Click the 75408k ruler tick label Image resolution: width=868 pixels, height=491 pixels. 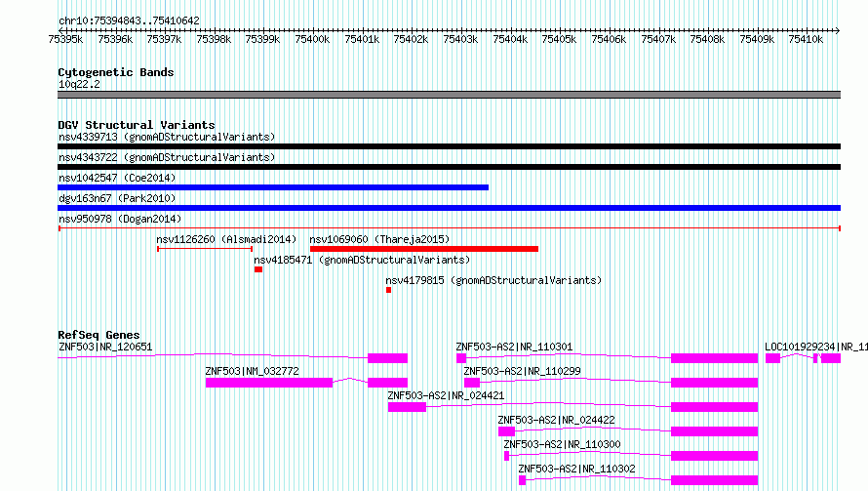click(707, 39)
